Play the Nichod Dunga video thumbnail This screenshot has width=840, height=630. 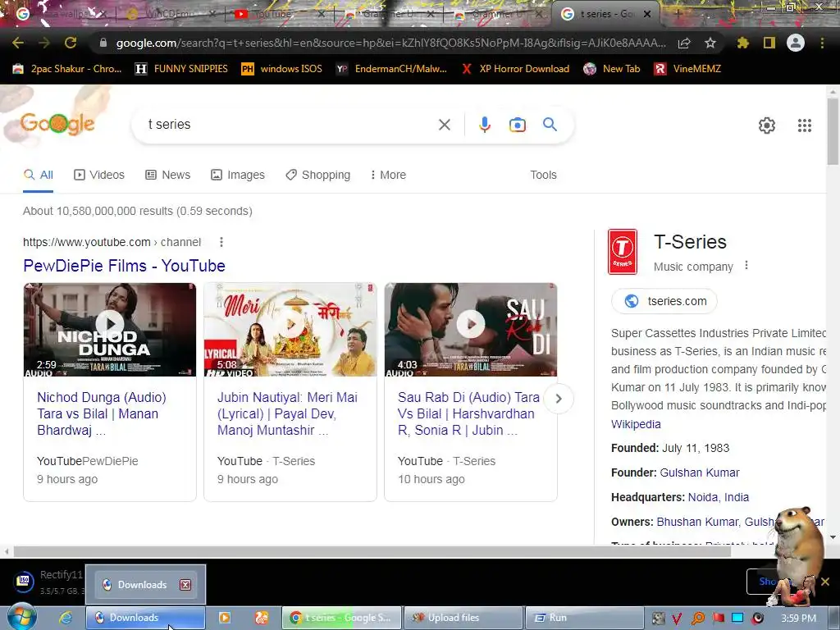coord(110,330)
